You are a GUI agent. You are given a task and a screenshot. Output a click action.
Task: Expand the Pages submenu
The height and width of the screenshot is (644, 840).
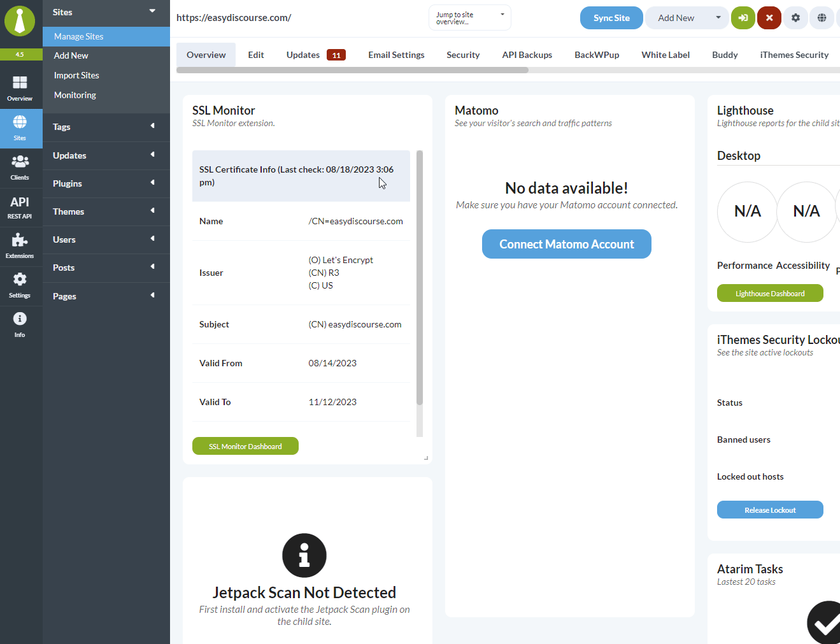106,296
